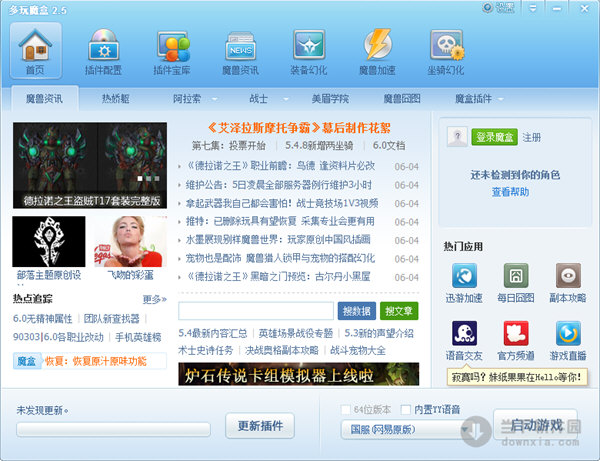Open the 5.4.8新增两坐骑 link
Image resolution: width=600 pixels, height=461 pixels.
[x=319, y=145]
